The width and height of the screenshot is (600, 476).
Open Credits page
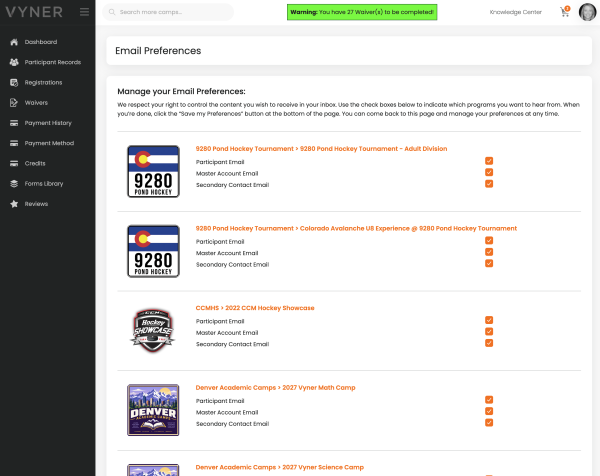coord(35,163)
